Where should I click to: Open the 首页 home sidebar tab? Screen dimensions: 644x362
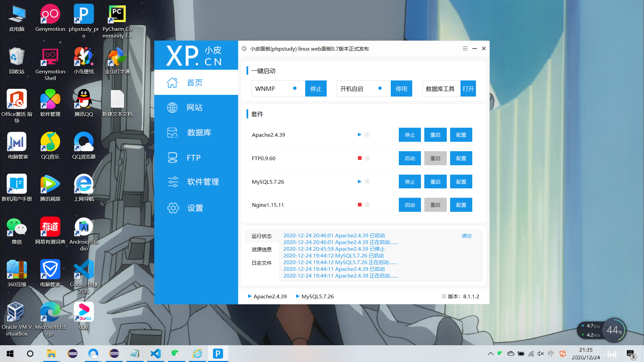195,82
